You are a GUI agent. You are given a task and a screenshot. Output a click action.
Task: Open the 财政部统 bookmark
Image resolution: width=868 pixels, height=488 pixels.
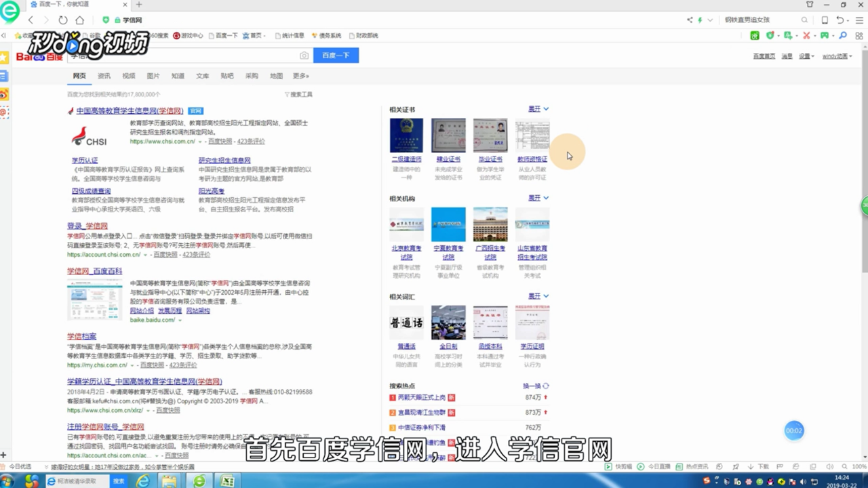(x=363, y=35)
